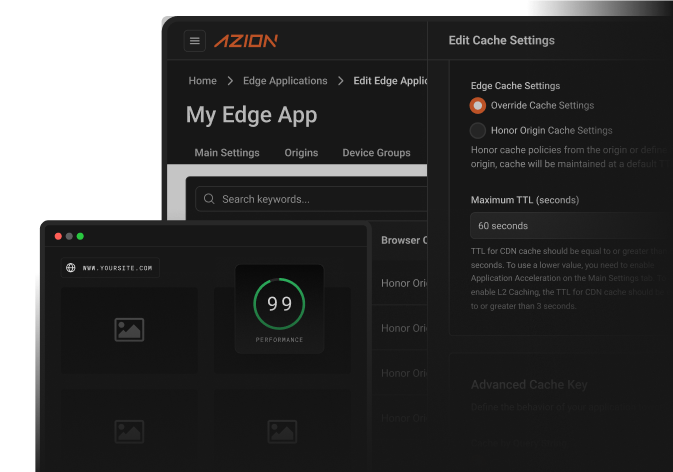Image resolution: width=673 pixels, height=472 pixels.
Task: Go to Home breadcrumb link
Action: (203, 81)
